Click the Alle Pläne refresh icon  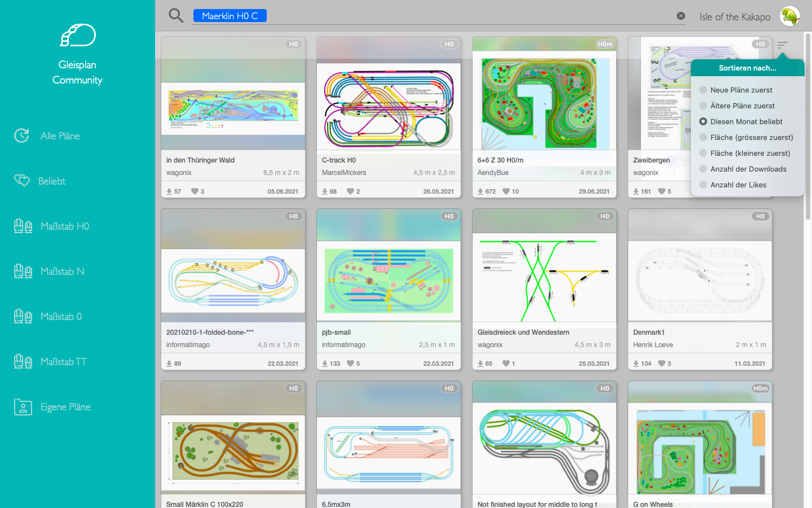click(21, 135)
